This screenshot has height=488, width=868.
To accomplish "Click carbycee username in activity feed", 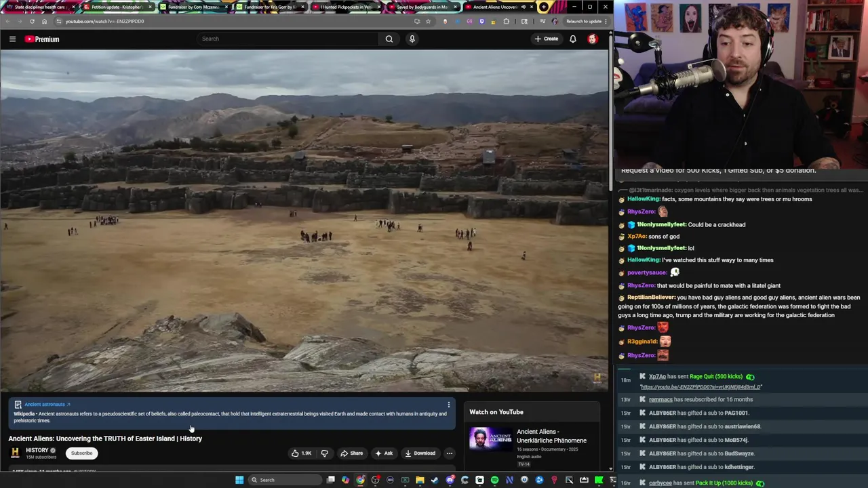I will (660, 483).
